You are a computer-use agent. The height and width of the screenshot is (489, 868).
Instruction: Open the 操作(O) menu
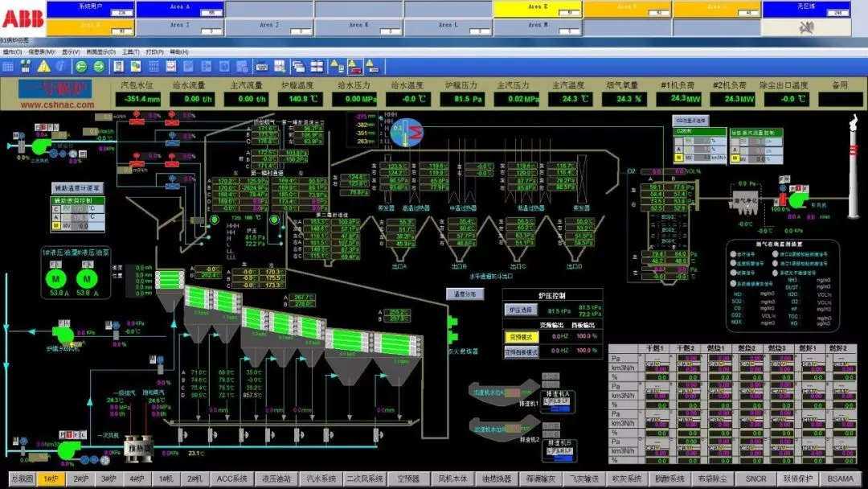(x=12, y=51)
